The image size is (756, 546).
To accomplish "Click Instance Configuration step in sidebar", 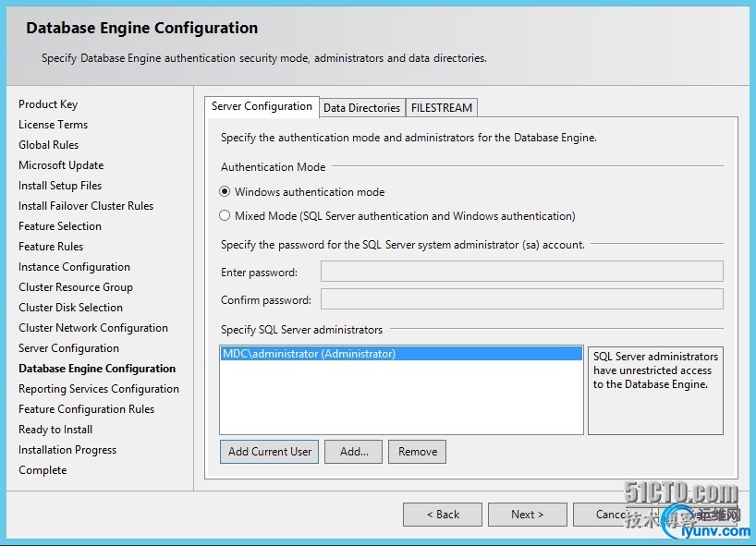I will [x=74, y=267].
